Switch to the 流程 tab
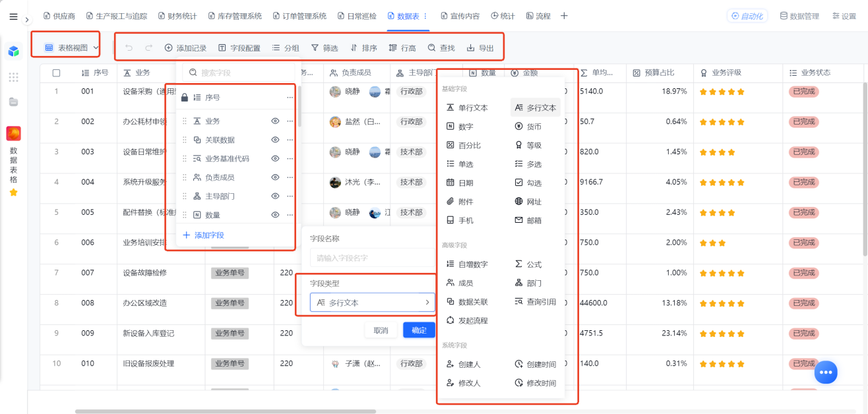Screen dimensions: 868x414 (x=538, y=16)
